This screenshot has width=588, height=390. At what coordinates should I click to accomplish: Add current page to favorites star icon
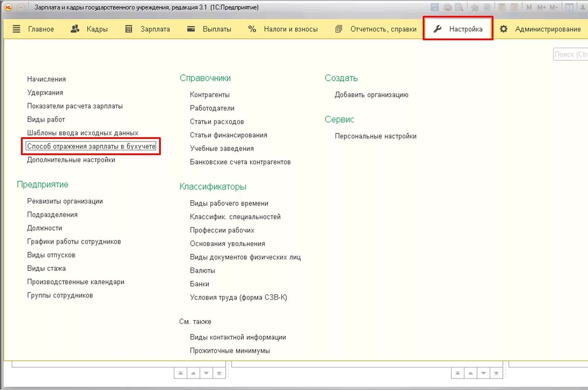tap(475, 7)
